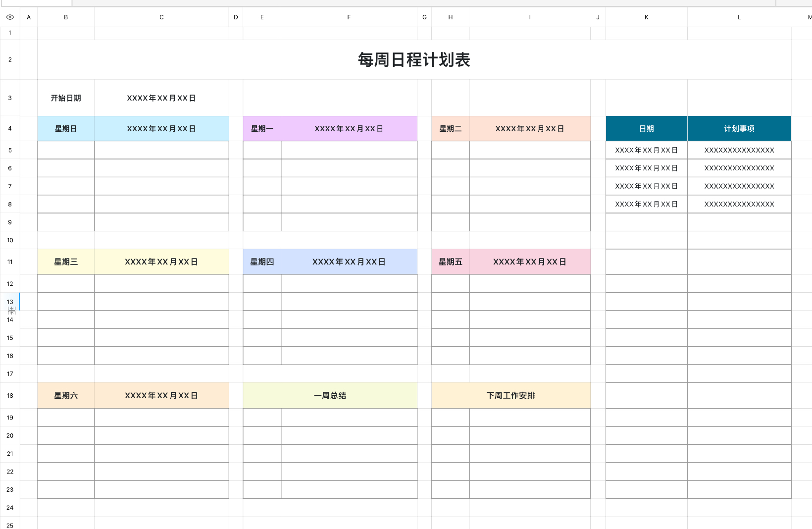
Task: Select row 18 header
Action: click(x=10, y=396)
